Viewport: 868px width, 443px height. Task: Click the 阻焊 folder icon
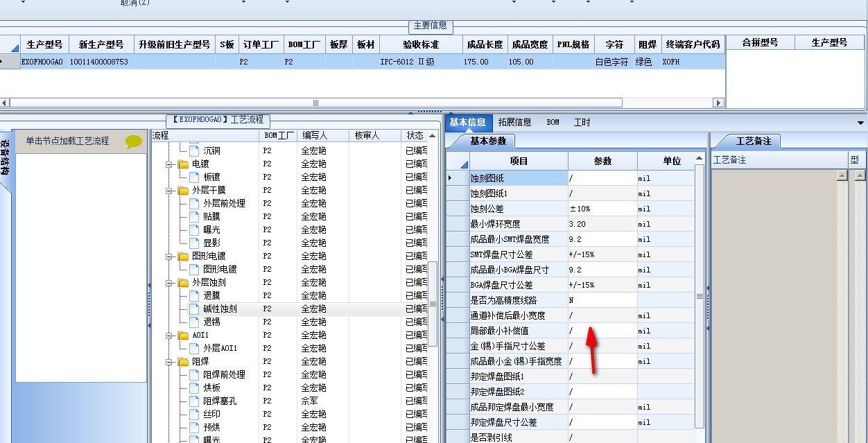(183, 362)
